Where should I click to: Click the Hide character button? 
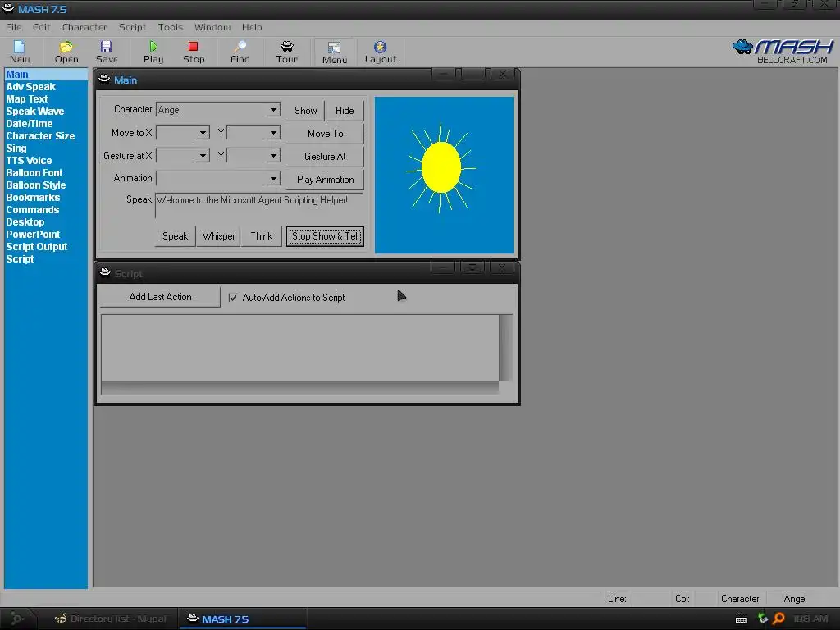point(345,111)
